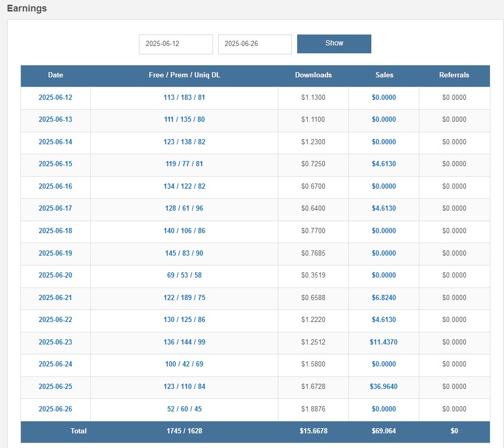Open the 2025-06-23 date link
This screenshot has height=448, width=504.
[x=55, y=342]
